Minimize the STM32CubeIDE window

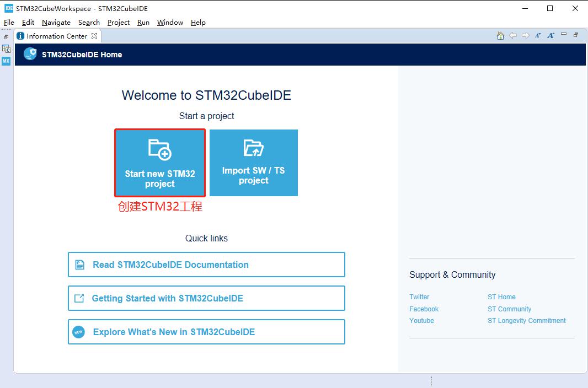click(525, 8)
